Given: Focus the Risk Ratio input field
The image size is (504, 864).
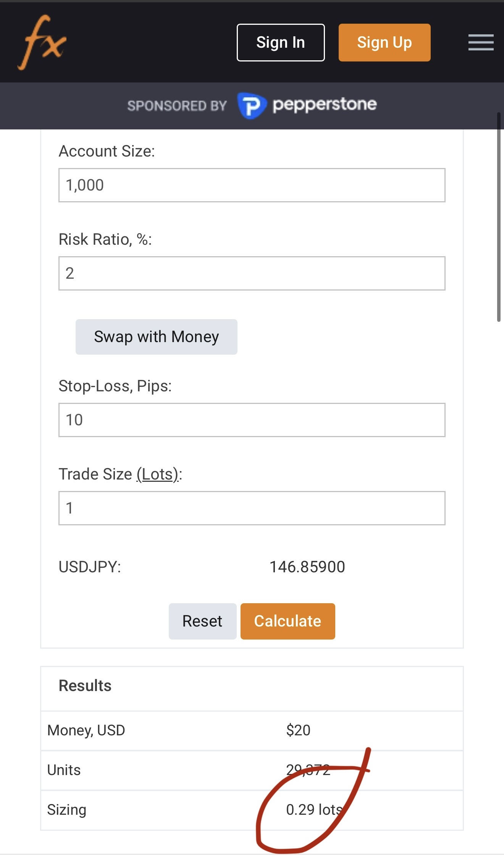Looking at the screenshot, I should (252, 273).
